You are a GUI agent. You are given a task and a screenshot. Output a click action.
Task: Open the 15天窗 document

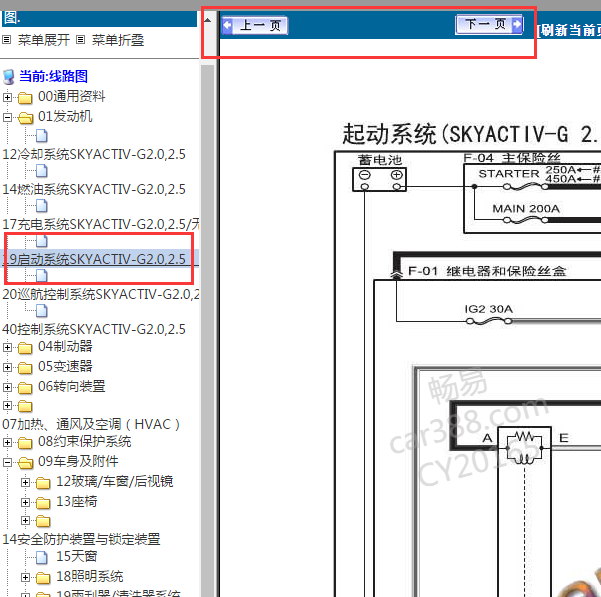click(x=77, y=556)
